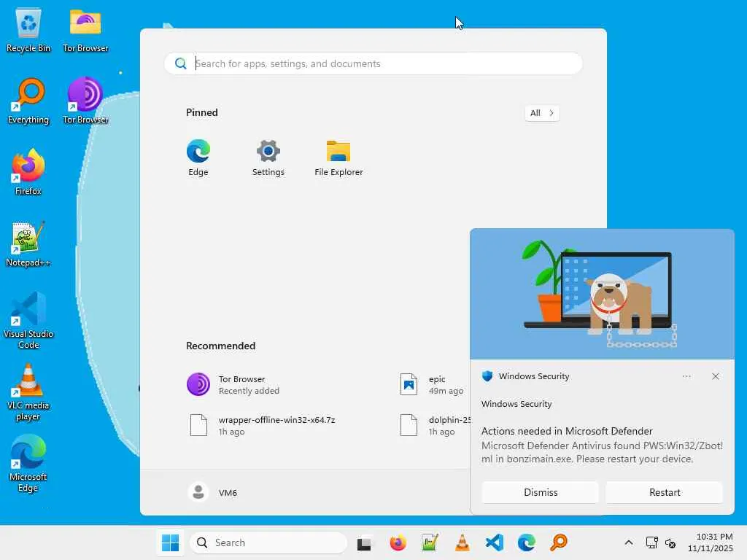Click the Start menu search field
The height and width of the screenshot is (560, 747).
click(x=373, y=63)
